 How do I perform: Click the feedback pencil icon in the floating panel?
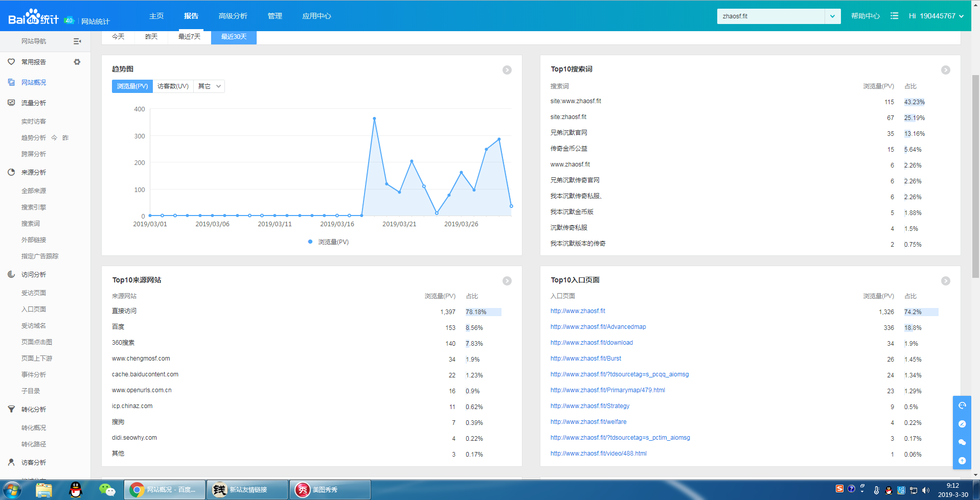[x=962, y=424]
